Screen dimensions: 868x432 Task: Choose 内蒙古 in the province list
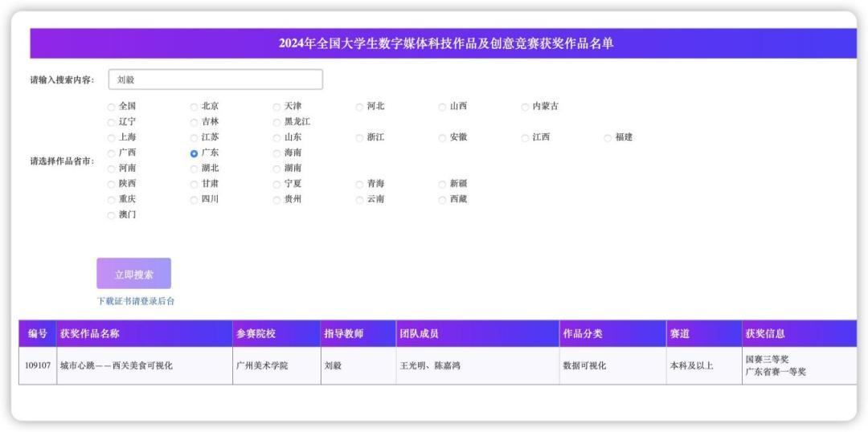point(525,106)
